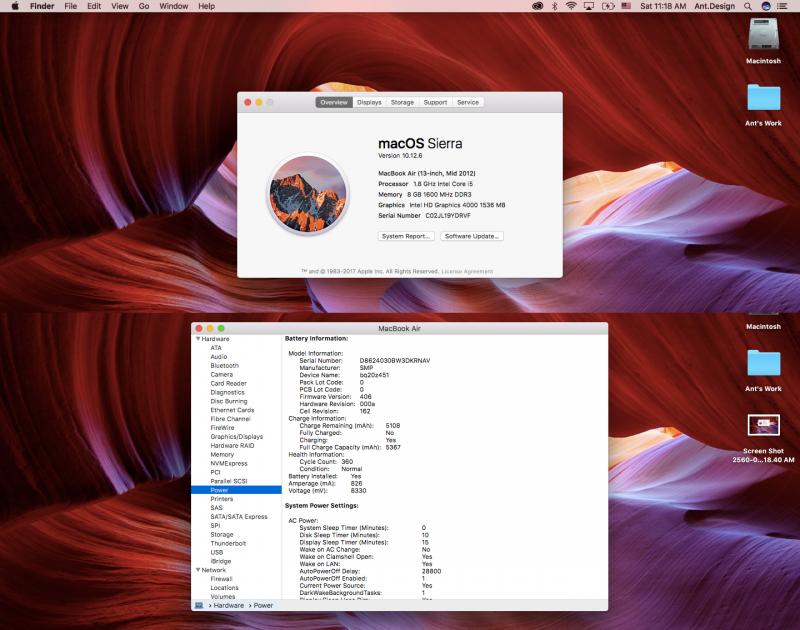Open the Wi-Fi status menu
The height and width of the screenshot is (630, 800).
click(571, 6)
